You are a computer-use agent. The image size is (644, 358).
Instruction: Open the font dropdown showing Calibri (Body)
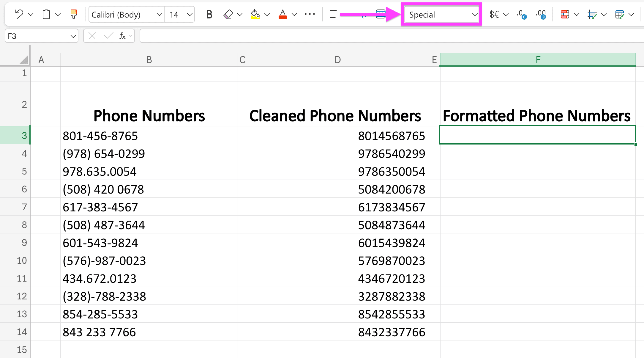(126, 14)
